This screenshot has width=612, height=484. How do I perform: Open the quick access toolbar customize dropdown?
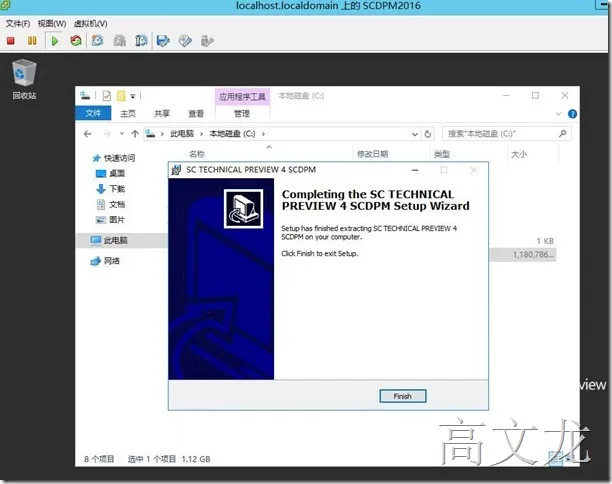coord(133,96)
